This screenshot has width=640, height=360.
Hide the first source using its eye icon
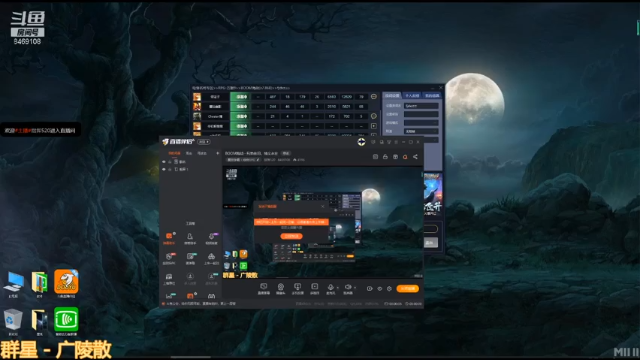pyautogui.click(x=164, y=162)
